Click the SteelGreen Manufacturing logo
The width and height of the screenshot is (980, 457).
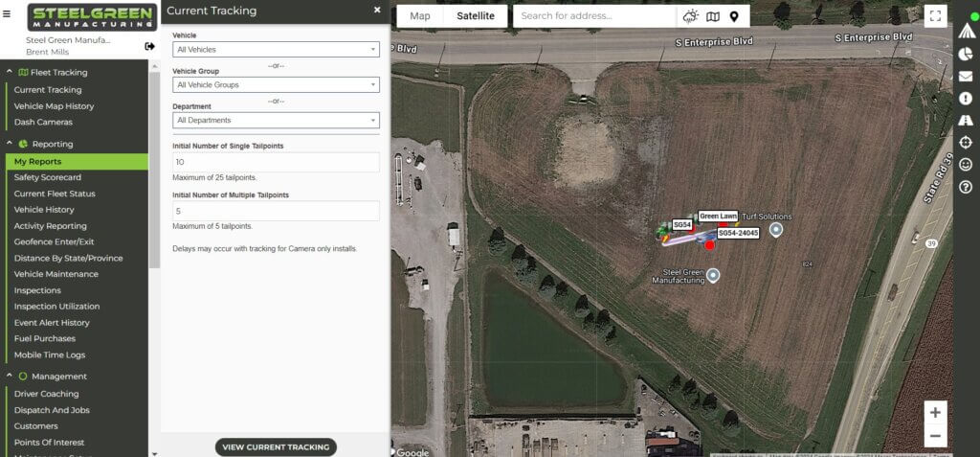click(x=92, y=17)
